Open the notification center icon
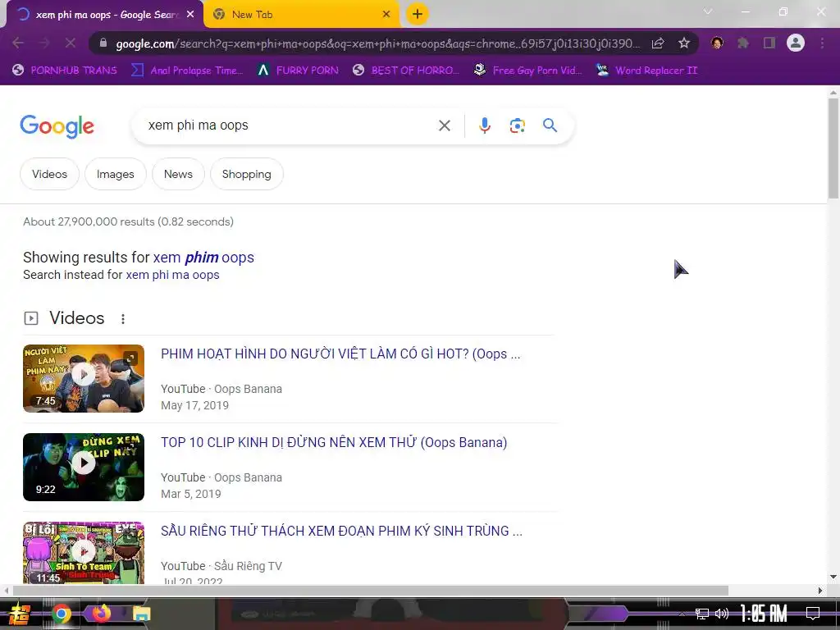Screen dimensions: 840x630 [813, 614]
